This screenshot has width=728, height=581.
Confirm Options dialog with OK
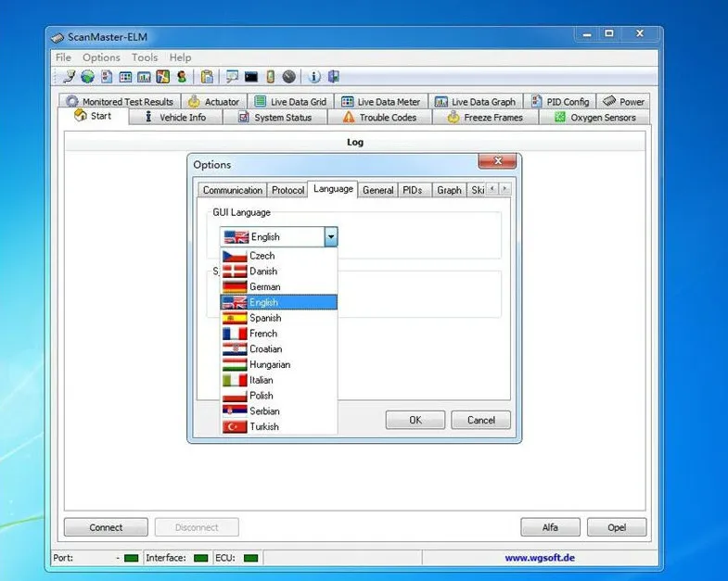click(415, 420)
